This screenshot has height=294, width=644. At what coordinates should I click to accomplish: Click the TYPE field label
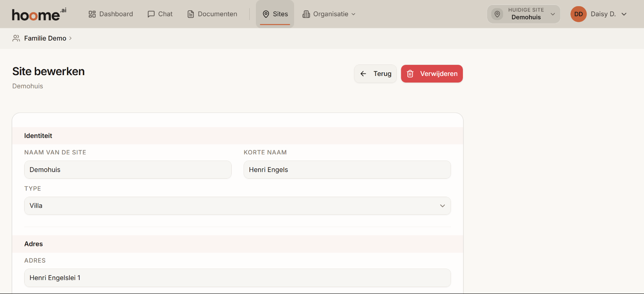(33, 188)
